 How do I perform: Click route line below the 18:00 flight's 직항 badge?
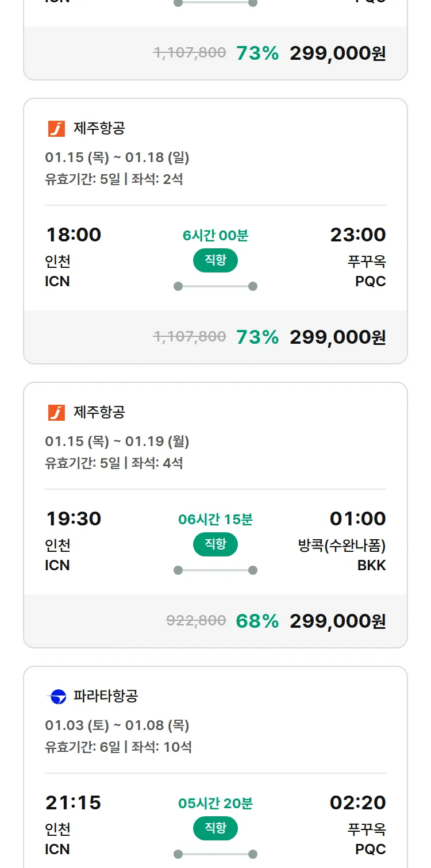(x=215, y=286)
